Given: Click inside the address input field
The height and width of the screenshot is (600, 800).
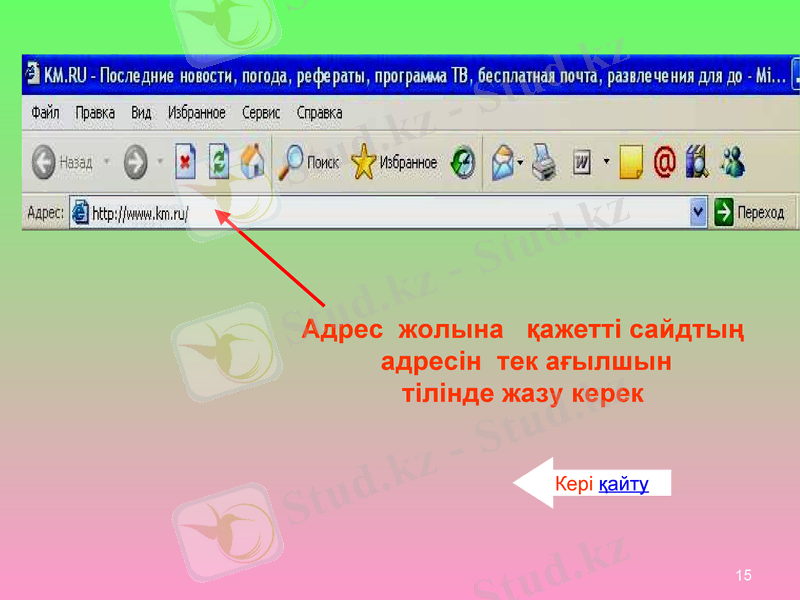Looking at the screenshot, I should 300,211.
